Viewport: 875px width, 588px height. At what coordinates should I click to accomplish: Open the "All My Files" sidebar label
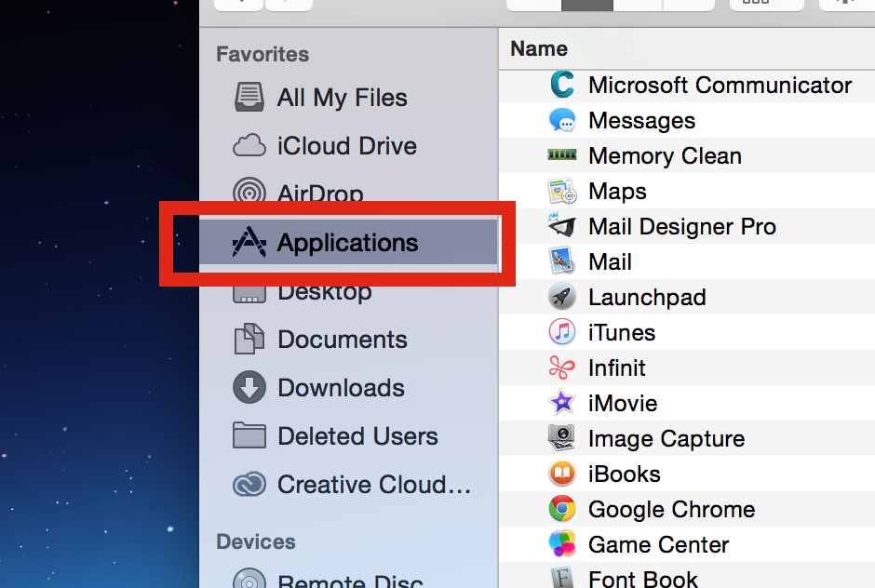(342, 98)
